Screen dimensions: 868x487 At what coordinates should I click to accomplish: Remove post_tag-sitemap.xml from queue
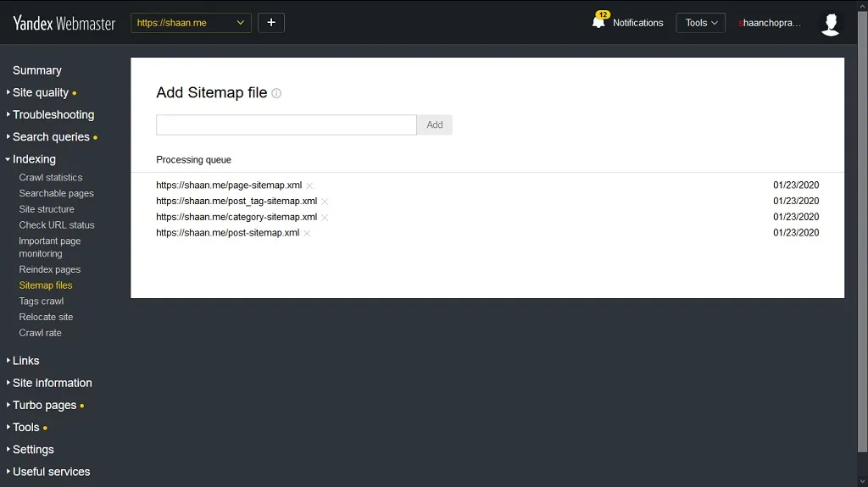325,202
